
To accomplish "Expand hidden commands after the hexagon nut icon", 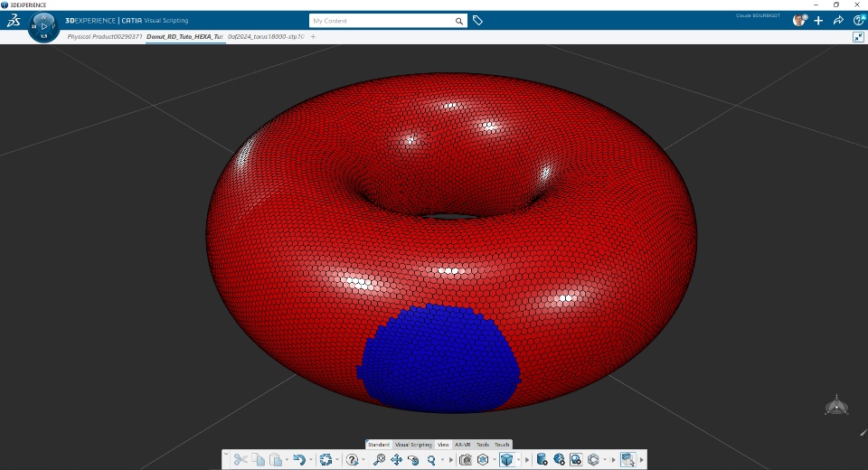I will [613, 460].
